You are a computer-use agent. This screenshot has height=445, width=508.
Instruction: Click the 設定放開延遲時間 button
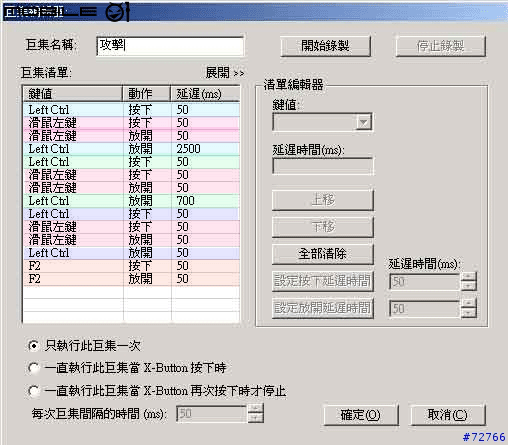pos(323,308)
